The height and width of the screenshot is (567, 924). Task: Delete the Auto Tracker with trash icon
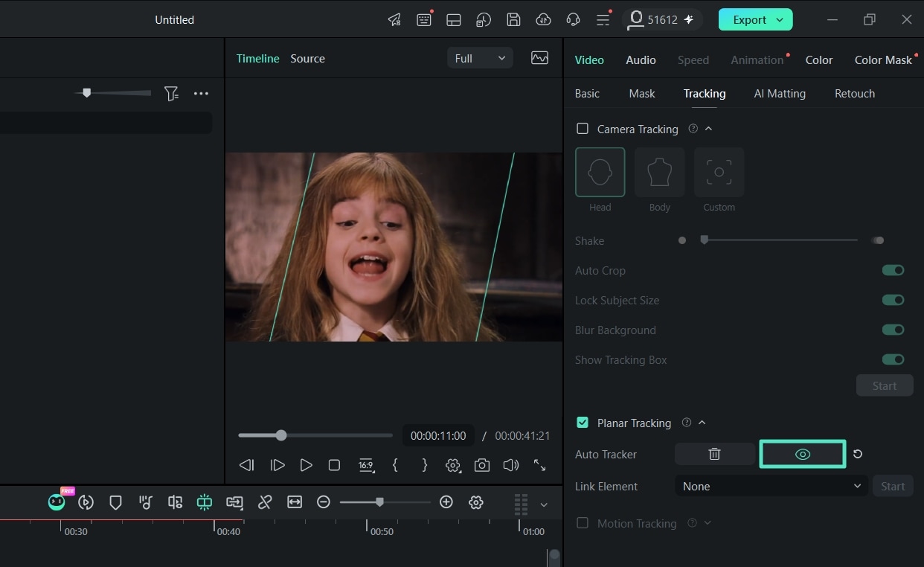point(714,454)
